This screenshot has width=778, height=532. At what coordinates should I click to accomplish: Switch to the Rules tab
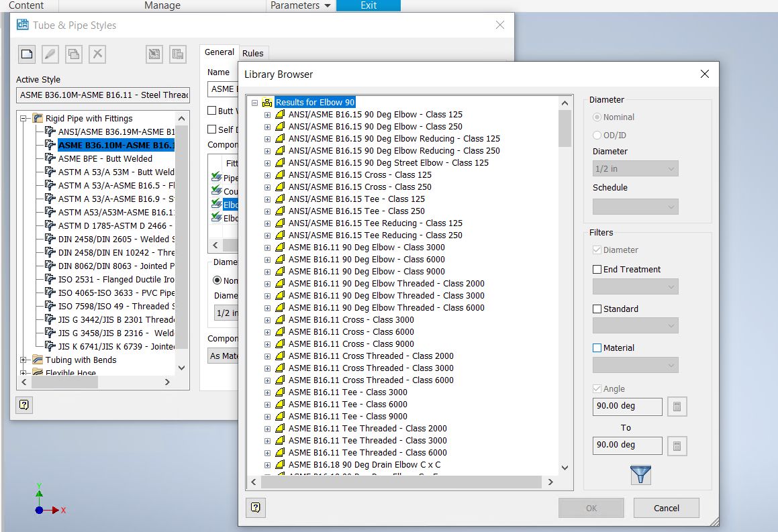tap(252, 53)
